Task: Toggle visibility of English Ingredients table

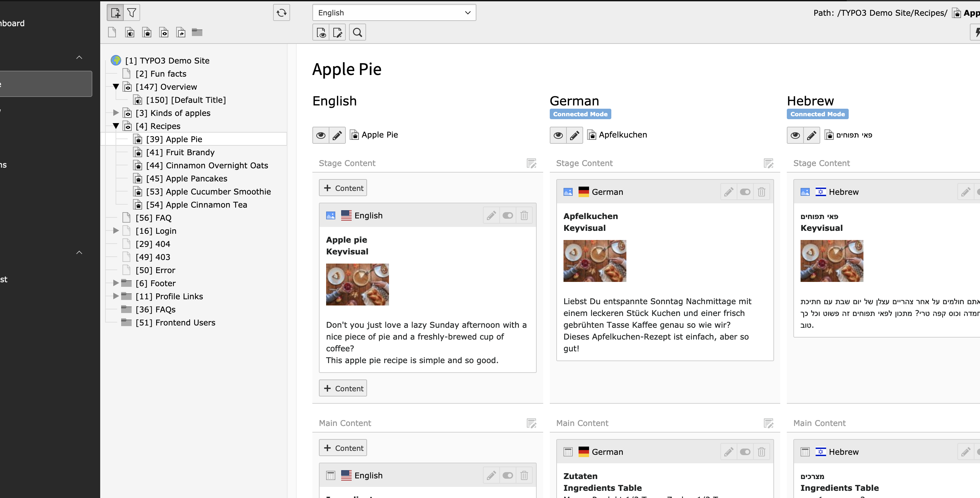Action: click(x=508, y=475)
